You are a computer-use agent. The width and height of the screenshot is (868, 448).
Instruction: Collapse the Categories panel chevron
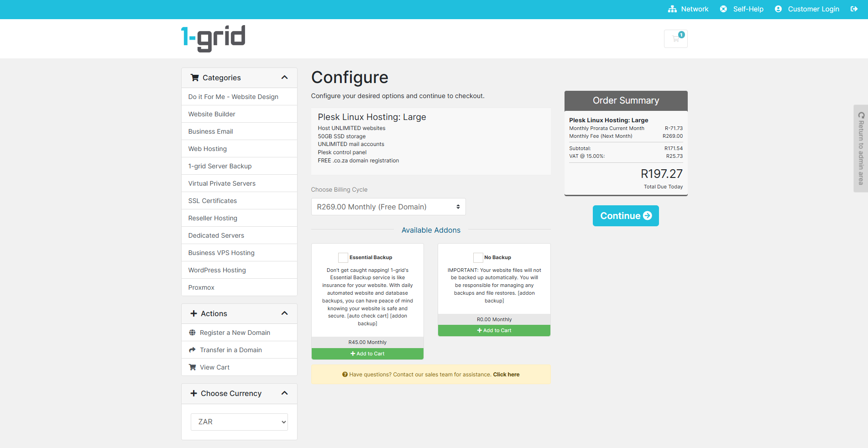point(285,78)
